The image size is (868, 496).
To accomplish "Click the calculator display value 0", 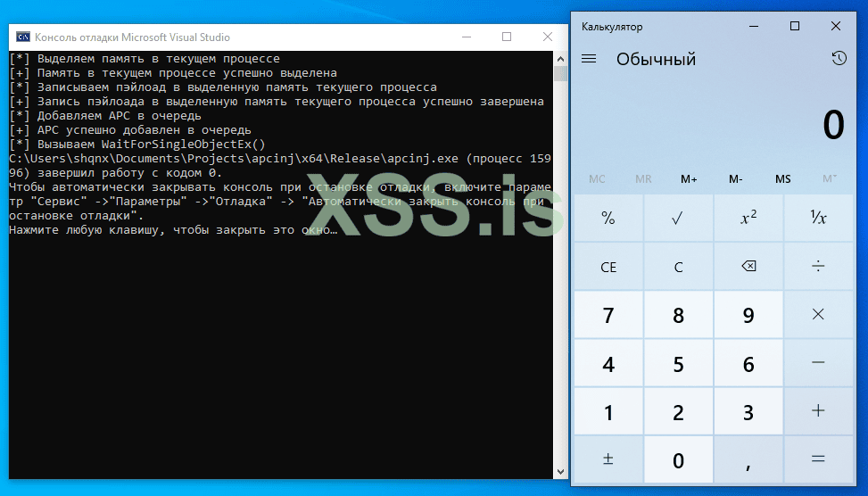I will click(833, 125).
